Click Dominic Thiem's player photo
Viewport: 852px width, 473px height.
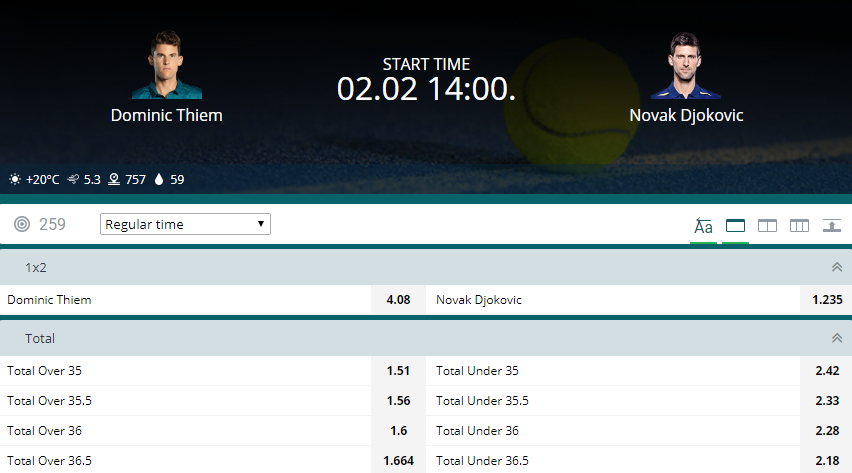[x=167, y=65]
